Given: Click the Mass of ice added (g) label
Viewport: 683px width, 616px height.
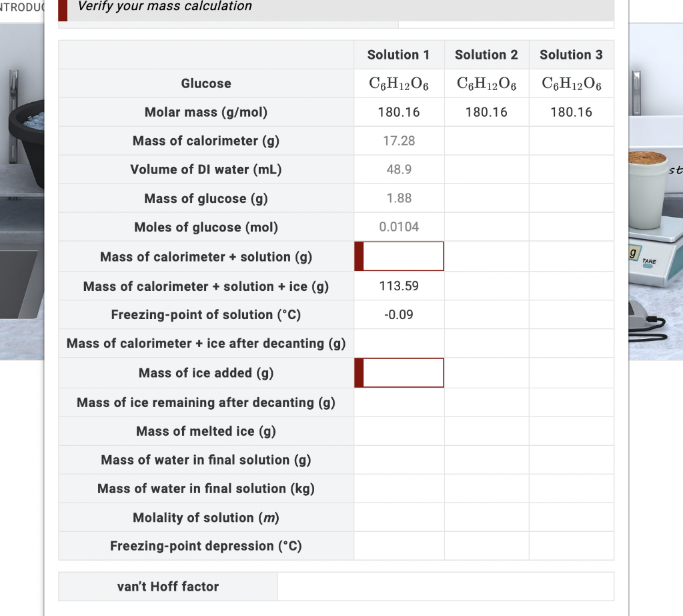Looking at the screenshot, I should tap(206, 374).
